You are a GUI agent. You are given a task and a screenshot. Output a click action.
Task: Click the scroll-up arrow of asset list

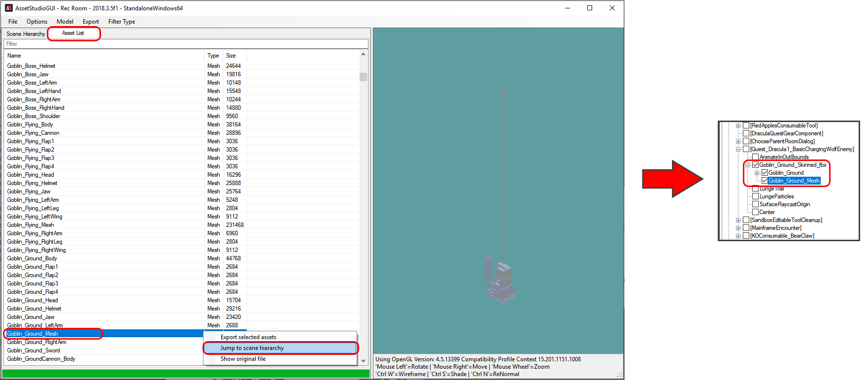click(x=363, y=55)
